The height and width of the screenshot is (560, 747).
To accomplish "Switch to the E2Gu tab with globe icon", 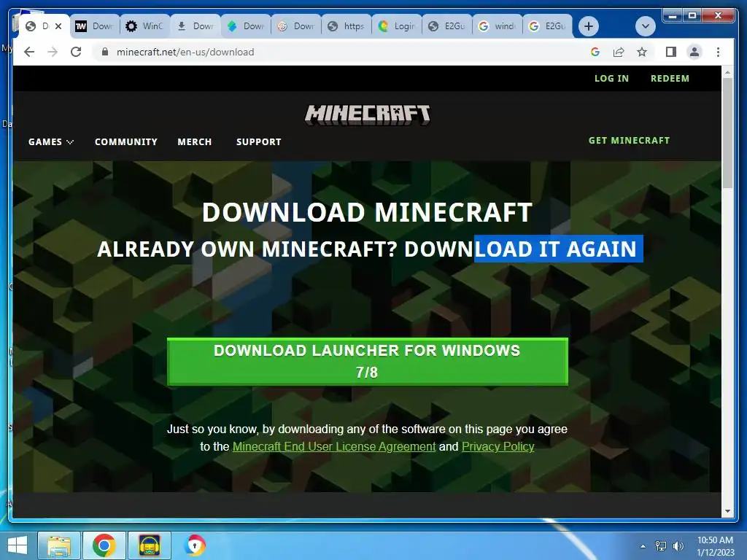I will click(x=447, y=26).
